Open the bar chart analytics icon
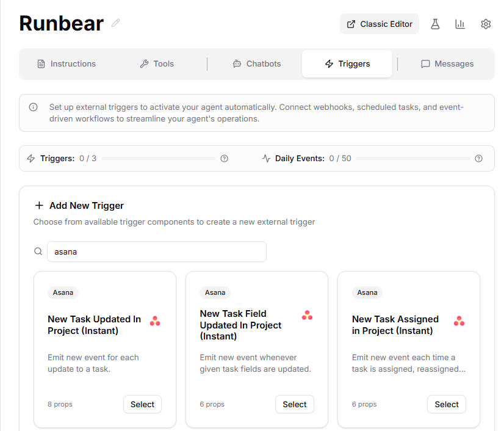Viewport: 504px width, 431px height. click(x=460, y=24)
